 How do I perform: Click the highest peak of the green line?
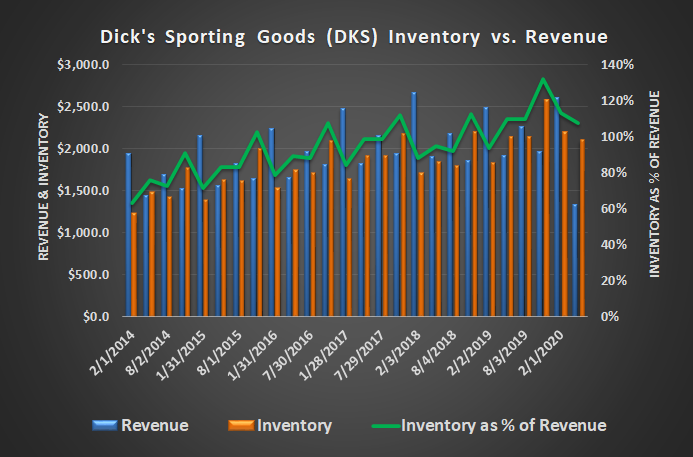click(542, 79)
